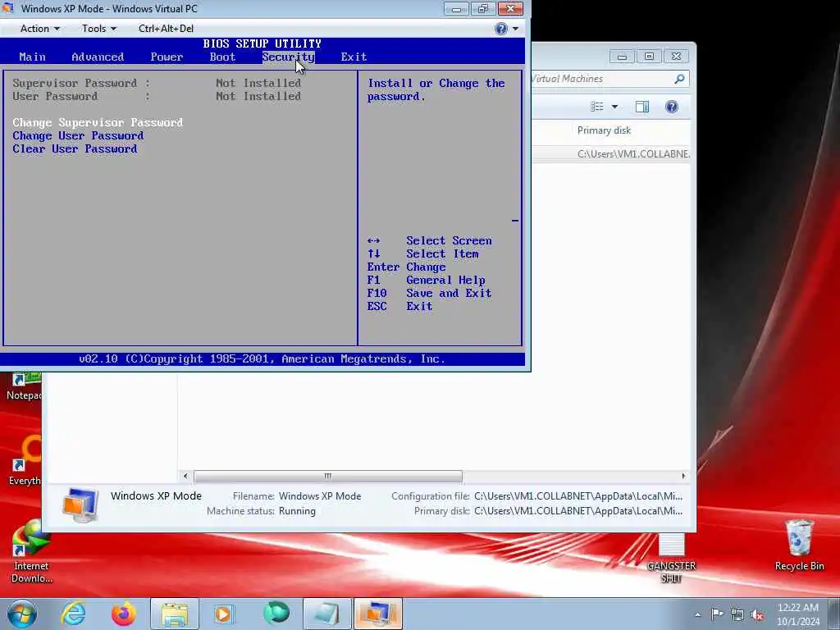Minimize the Windows XP Mode window
Viewport: 840px width, 630px height.
point(456,8)
